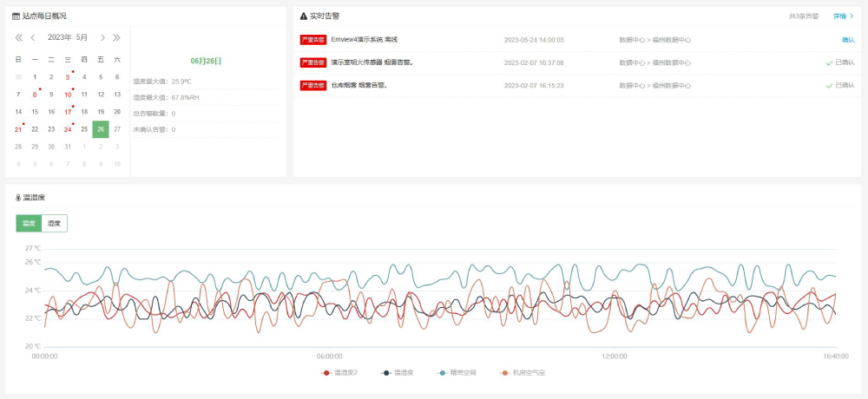The image size is (868, 399).
Task: Click 确认 to acknowledge Emview4 alarm
Action: [x=847, y=40]
